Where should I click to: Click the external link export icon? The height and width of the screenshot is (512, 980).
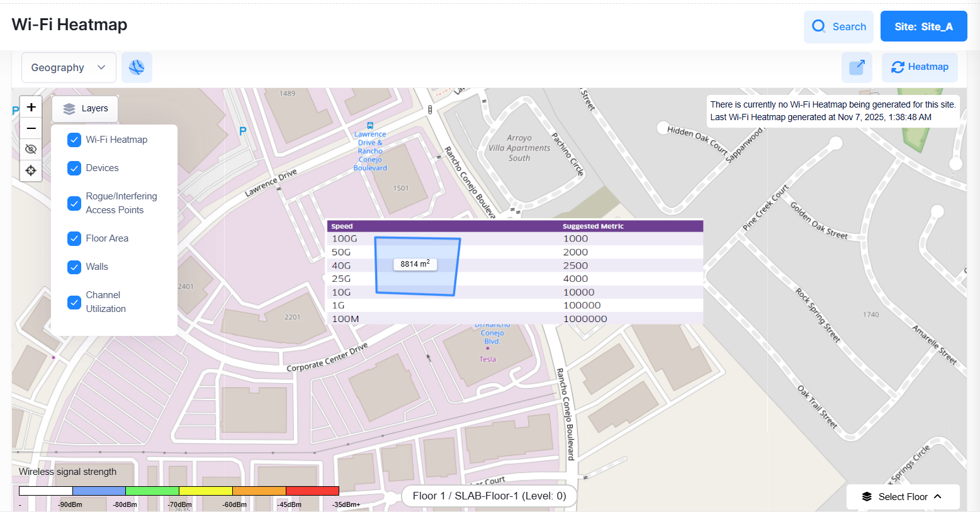pos(857,67)
